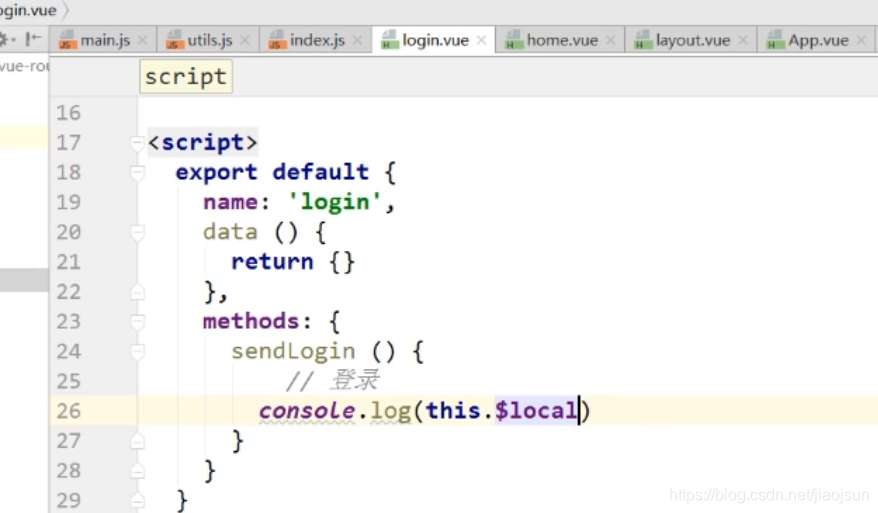Click line number 26 in gutter
878x513 pixels.
(68, 411)
